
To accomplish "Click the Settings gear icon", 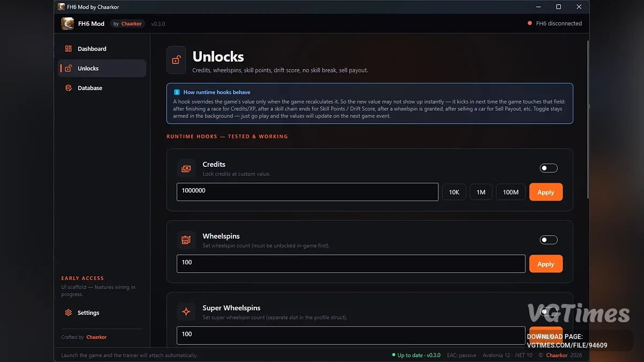I will pos(68,313).
